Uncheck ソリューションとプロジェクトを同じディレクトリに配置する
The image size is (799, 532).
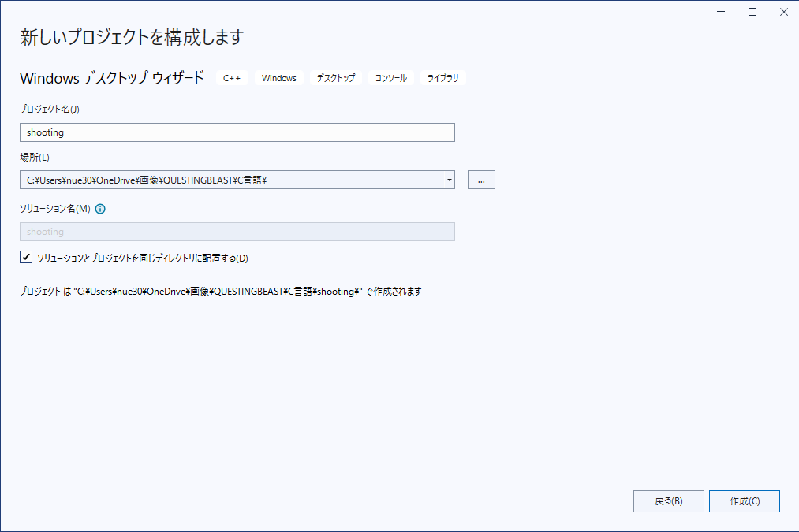(x=26, y=255)
